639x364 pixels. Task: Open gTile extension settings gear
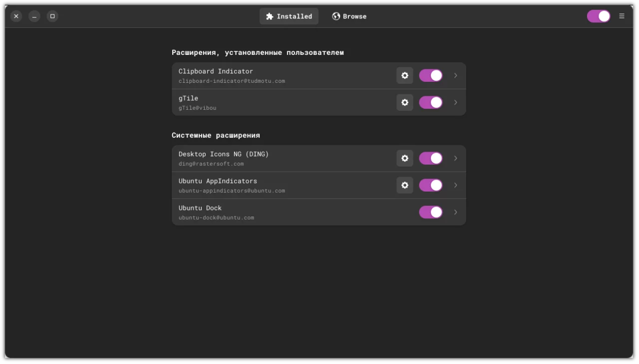(x=404, y=102)
